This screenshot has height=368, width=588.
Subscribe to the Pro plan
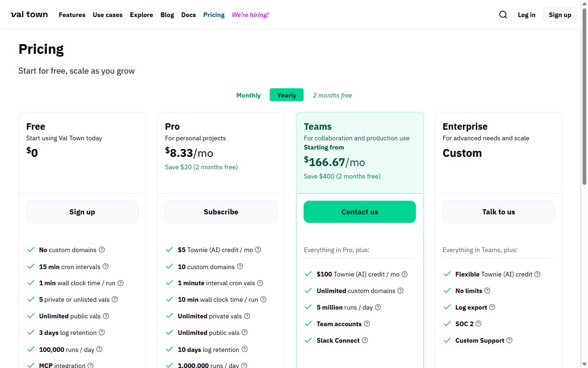(x=221, y=212)
